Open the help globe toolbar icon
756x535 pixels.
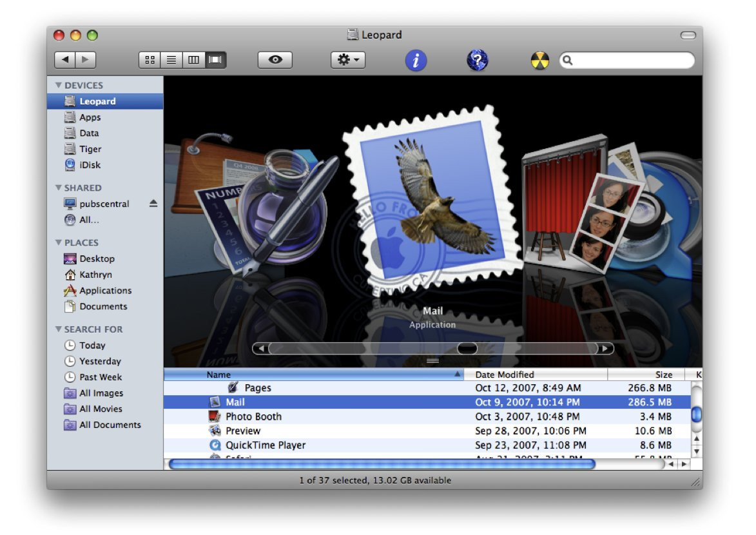point(477,61)
